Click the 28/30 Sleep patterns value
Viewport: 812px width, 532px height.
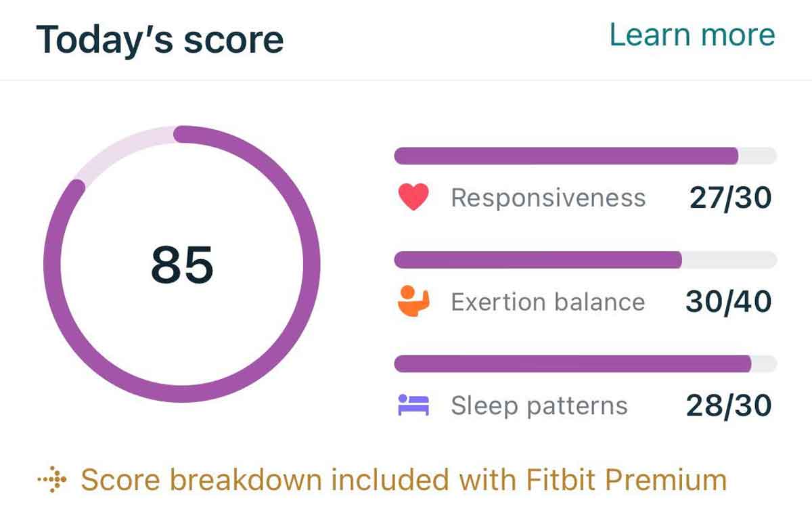click(729, 405)
